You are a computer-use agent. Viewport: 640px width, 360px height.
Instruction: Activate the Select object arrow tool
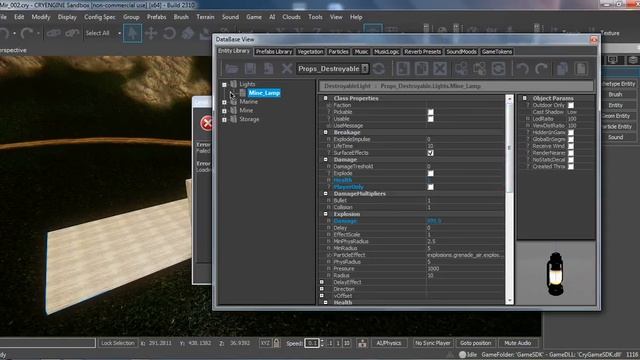click(x=132, y=33)
